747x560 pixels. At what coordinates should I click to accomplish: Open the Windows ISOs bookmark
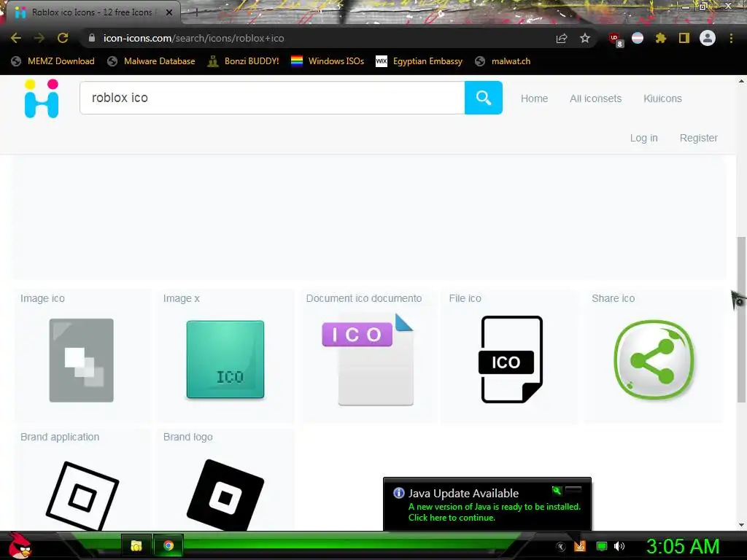point(328,61)
